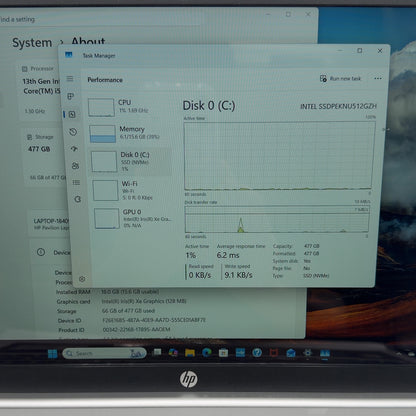Image resolution: width=416 pixels, height=416 pixels.
Task: Open the Task Manager hamburger navigation menu
Action: coord(70,79)
